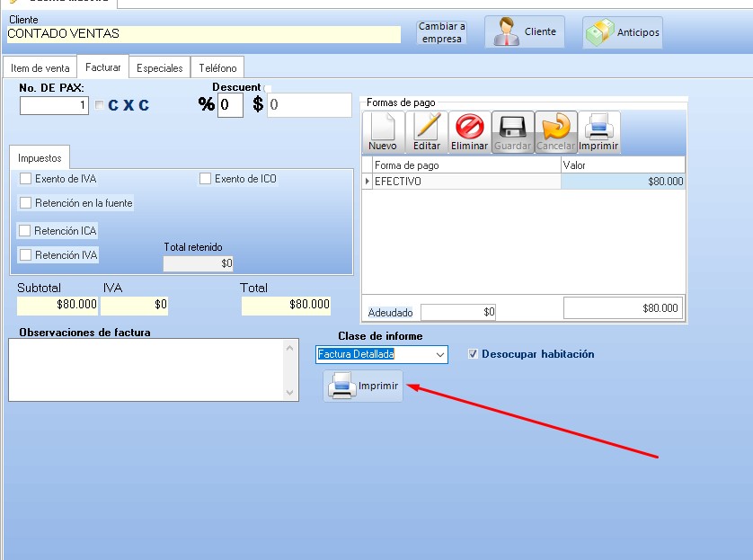The width and height of the screenshot is (753, 560).
Task: Uncheck Desocupar habitación checkbox
Action: click(x=474, y=354)
